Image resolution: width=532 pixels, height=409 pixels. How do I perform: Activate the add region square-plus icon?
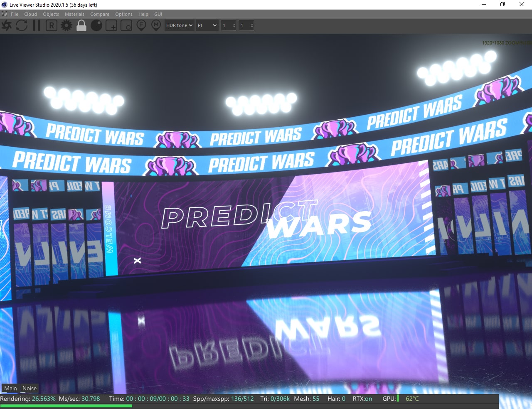click(111, 26)
